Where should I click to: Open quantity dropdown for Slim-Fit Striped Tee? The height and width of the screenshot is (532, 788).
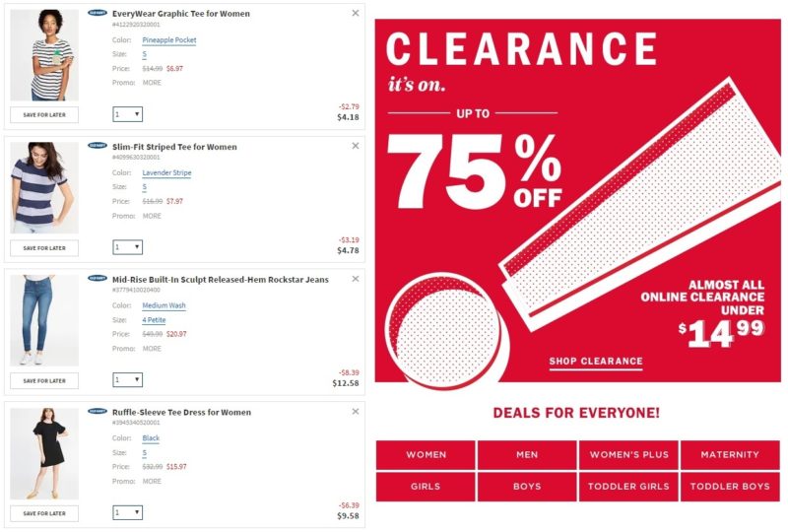(x=128, y=247)
